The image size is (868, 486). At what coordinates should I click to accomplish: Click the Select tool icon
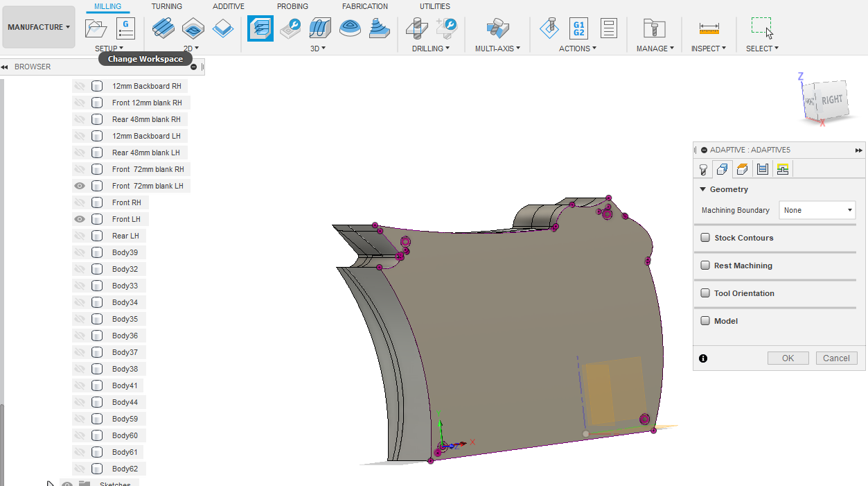pos(761,28)
